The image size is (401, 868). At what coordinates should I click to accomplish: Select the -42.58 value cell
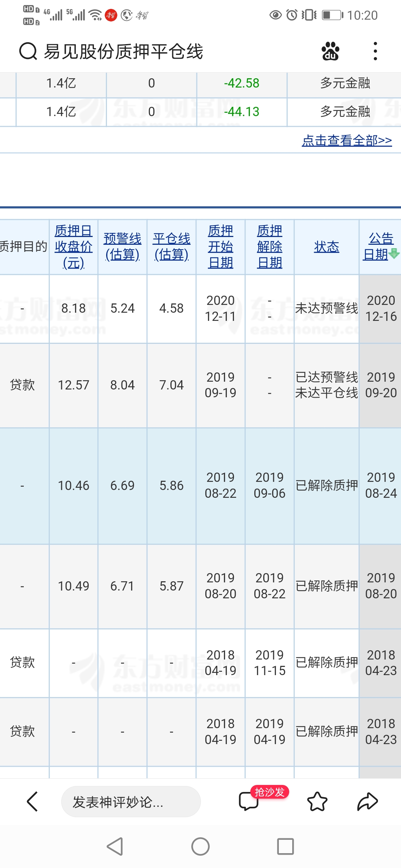coord(242,83)
